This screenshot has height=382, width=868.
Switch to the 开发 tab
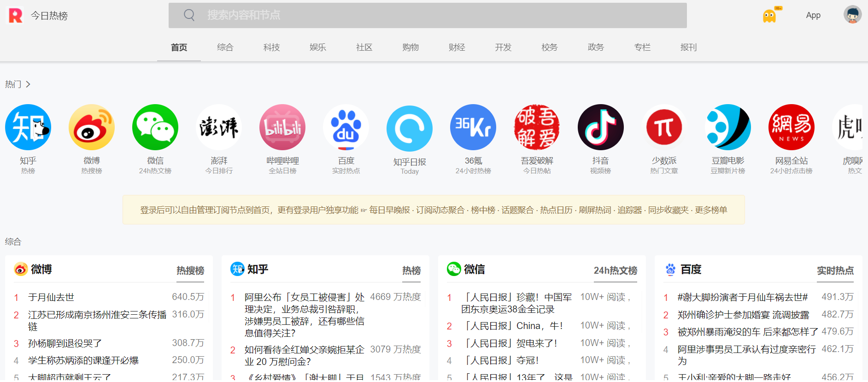(x=503, y=47)
